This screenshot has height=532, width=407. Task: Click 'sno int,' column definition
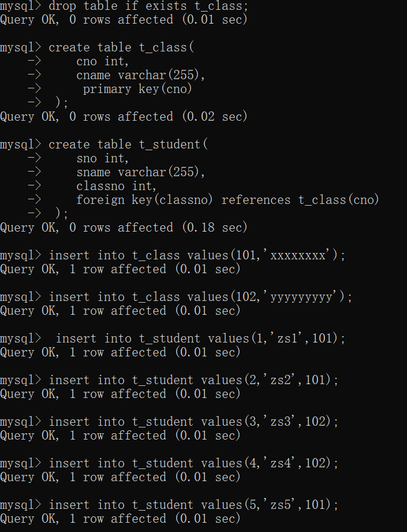pyautogui.click(x=103, y=158)
